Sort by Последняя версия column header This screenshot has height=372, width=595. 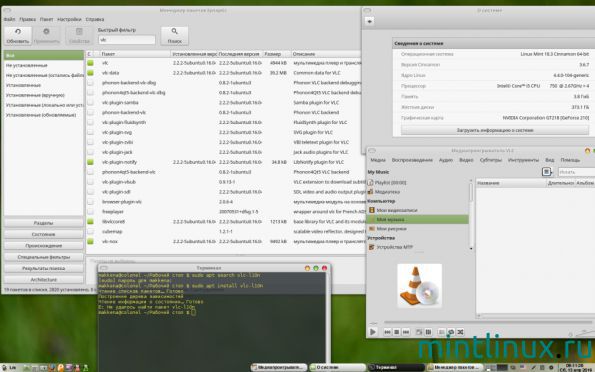coord(240,54)
